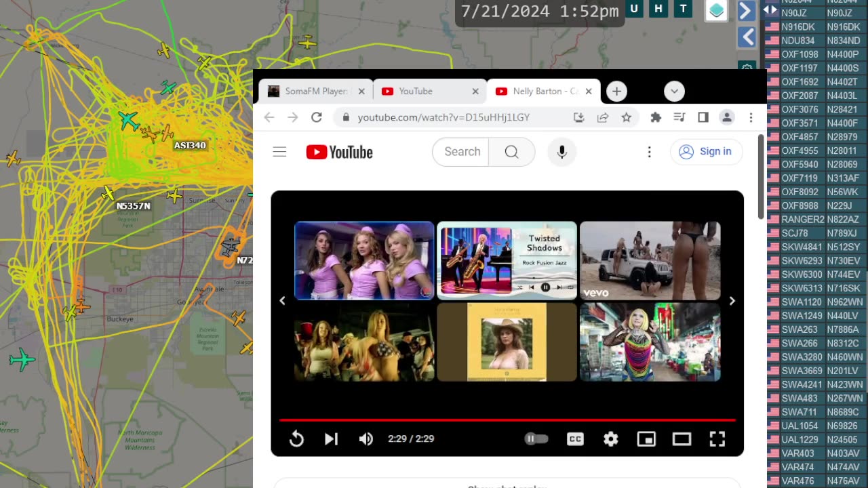Image resolution: width=868 pixels, height=488 pixels.
Task: Open the Extensions puzzle icon
Action: [x=656, y=117]
